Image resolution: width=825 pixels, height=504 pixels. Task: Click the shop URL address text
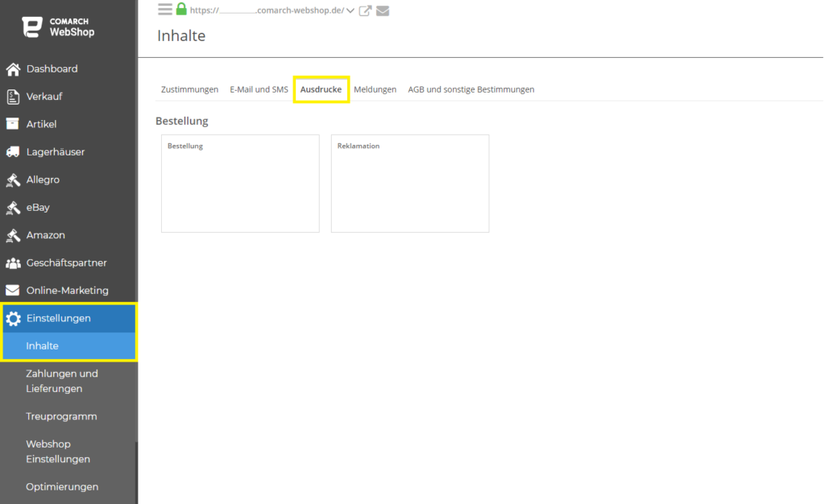coord(267,10)
